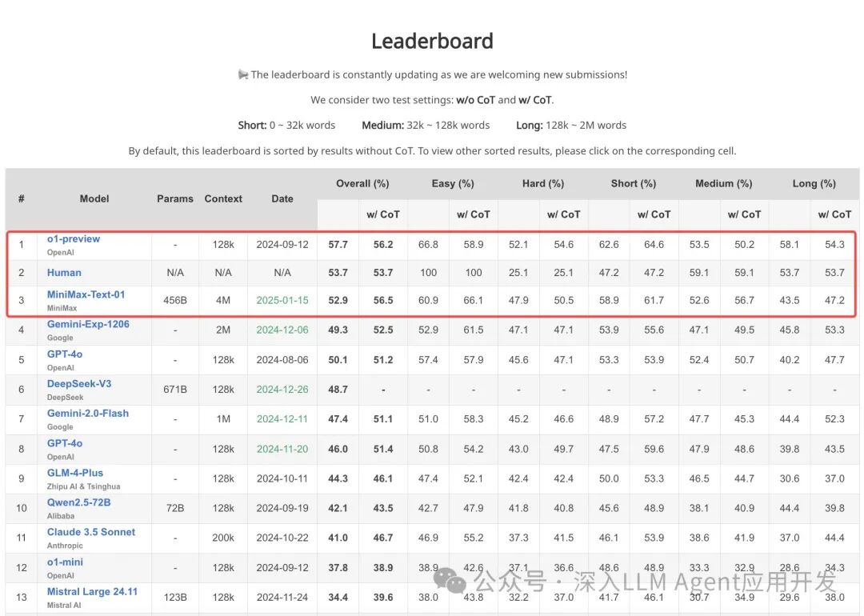
Task: Select the Anthropic label under Claude 3.5 Sonnet
Action: 65,546
